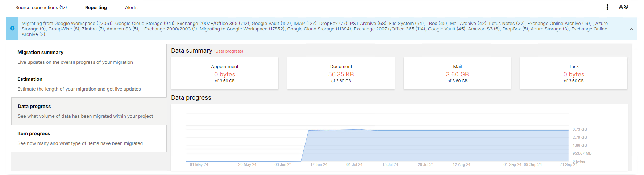Click the '1.86 GB' y-axis label

click(x=580, y=145)
